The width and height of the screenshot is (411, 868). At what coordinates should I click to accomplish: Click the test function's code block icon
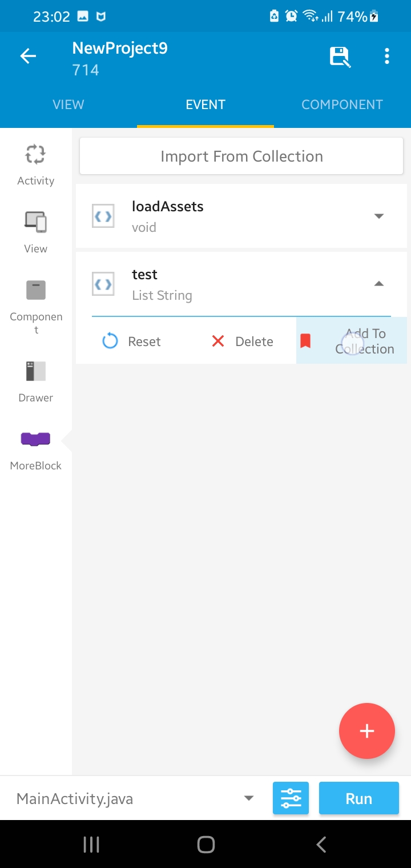[x=103, y=284]
